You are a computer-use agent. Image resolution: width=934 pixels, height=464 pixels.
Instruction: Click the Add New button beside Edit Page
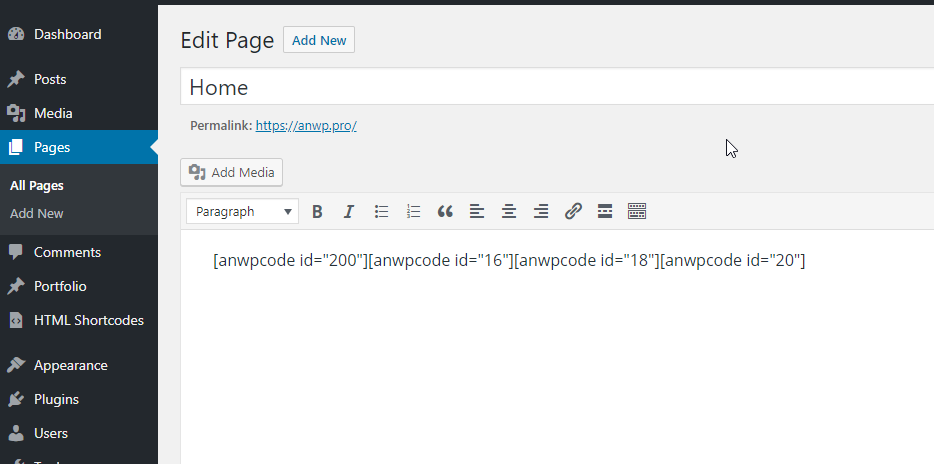click(319, 40)
